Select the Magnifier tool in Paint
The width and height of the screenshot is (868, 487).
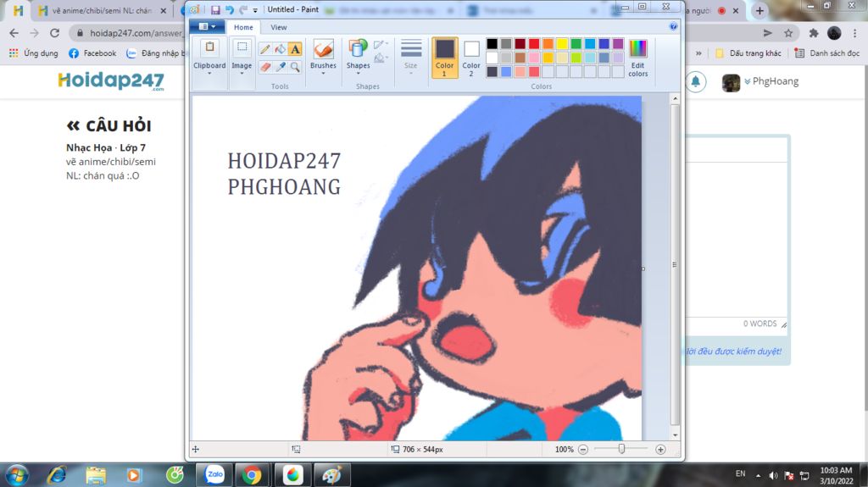point(295,67)
